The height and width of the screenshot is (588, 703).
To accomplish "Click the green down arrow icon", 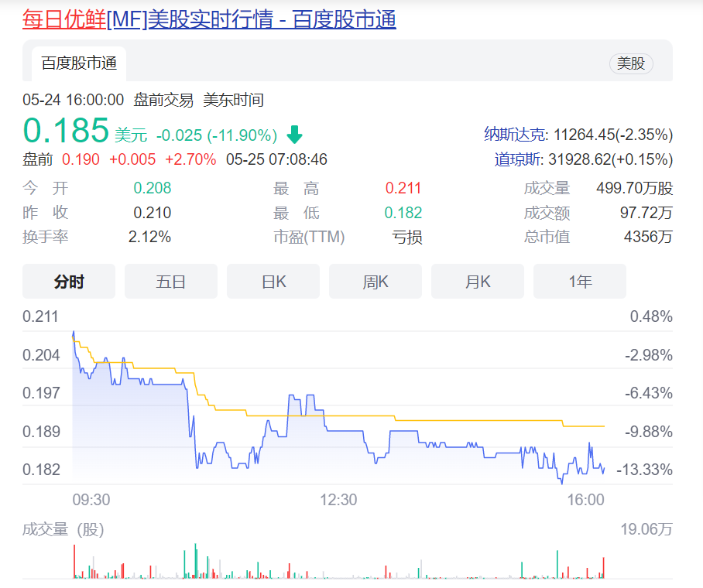I will click(x=294, y=135).
